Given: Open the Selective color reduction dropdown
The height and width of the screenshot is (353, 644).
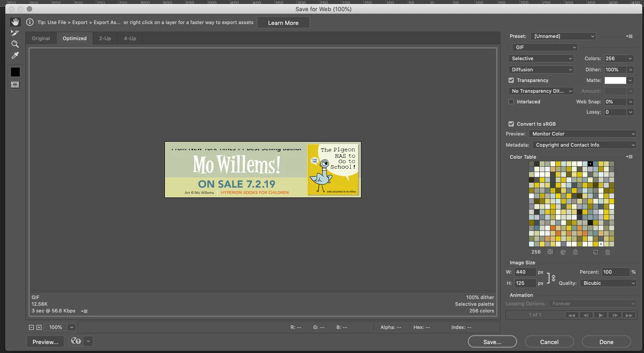Looking at the screenshot, I should point(541,58).
